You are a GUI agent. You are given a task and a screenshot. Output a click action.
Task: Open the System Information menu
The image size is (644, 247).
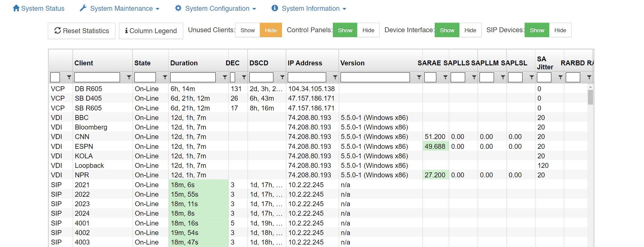click(x=309, y=8)
